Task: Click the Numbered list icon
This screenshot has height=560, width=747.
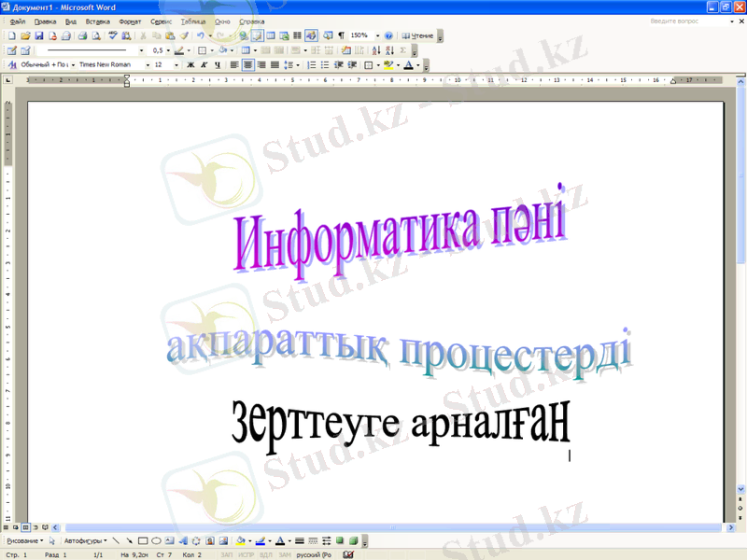Action: [312, 65]
